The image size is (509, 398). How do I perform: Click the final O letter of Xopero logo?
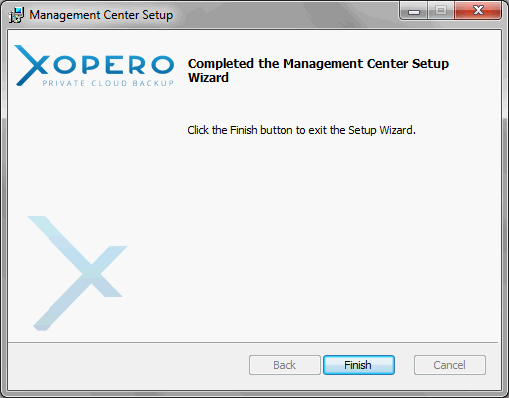click(x=163, y=65)
